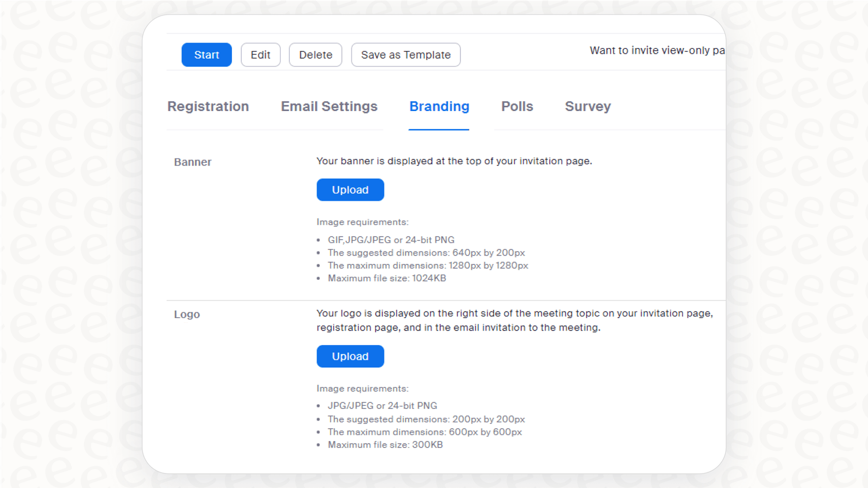Open the Edit options for this webinar
868x488 pixels.
[x=260, y=55]
